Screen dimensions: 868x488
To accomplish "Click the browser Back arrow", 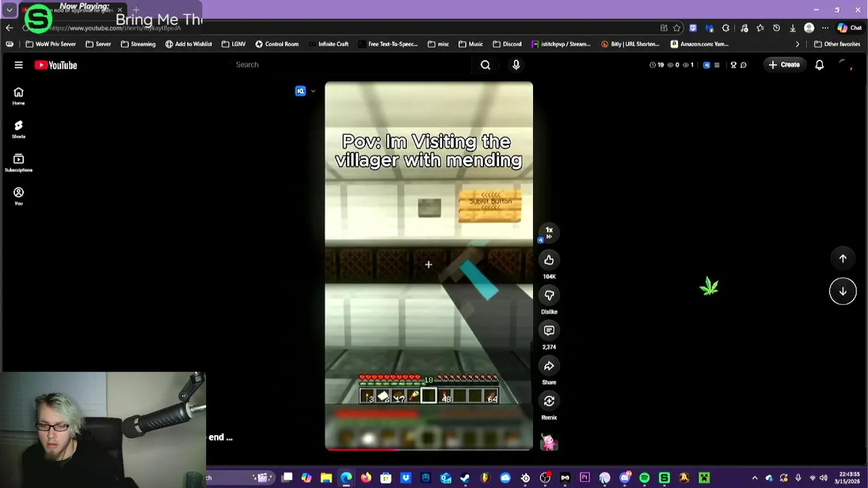I will pyautogui.click(x=9, y=28).
